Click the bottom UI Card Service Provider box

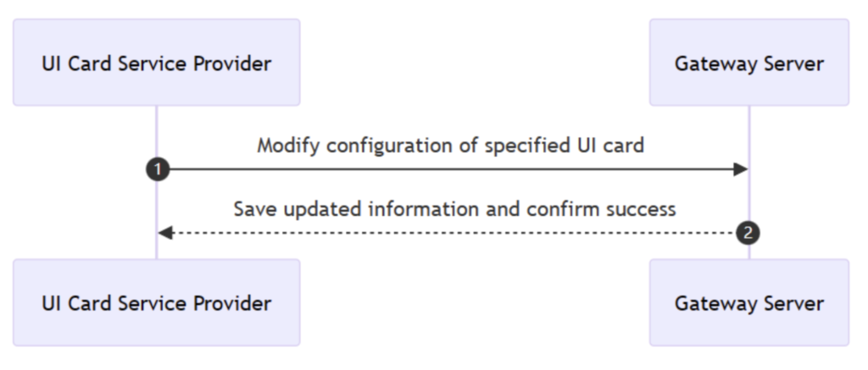coord(157,302)
